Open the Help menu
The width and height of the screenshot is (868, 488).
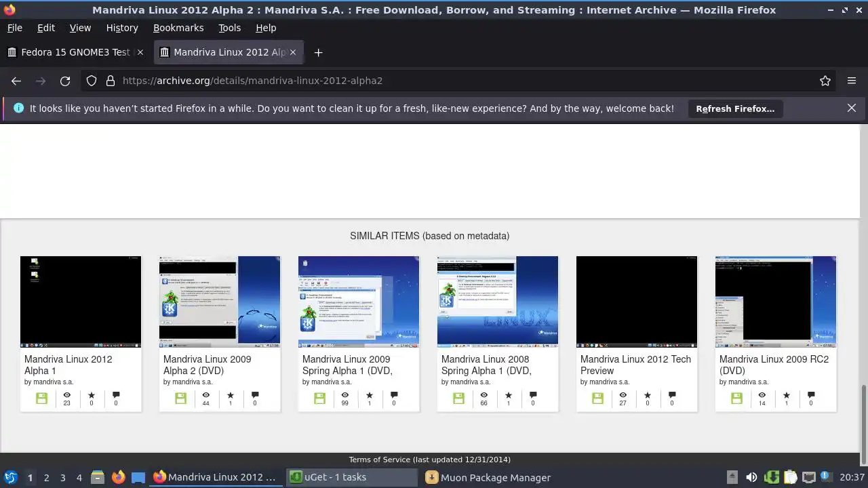pyautogui.click(x=266, y=28)
